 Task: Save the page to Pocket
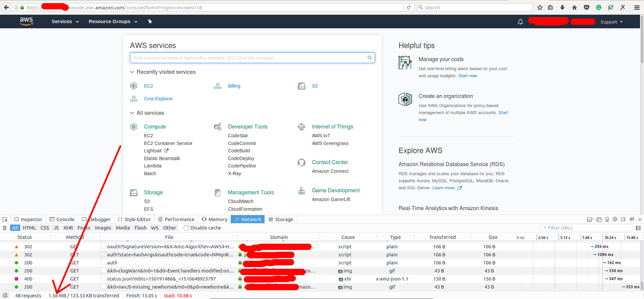pyautogui.click(x=586, y=7)
